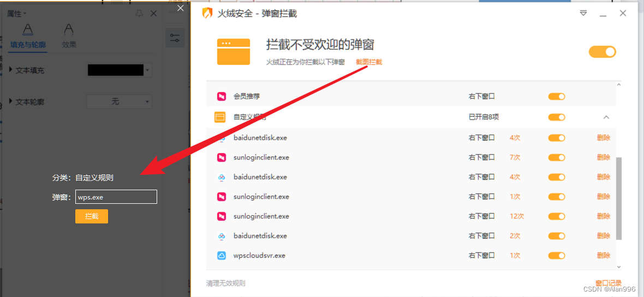Image resolution: width=644 pixels, height=297 pixels.
Task: Switch to the 效果 tab
Action: click(x=69, y=45)
